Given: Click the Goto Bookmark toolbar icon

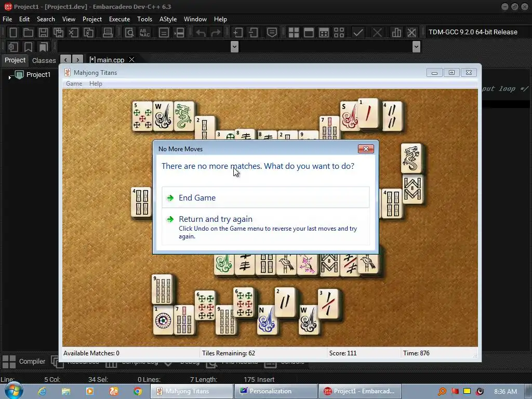Looking at the screenshot, I should point(43,47).
